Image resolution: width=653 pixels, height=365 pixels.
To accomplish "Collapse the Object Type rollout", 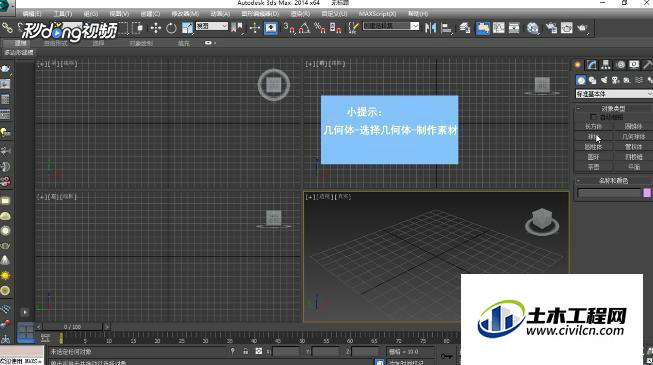I will click(613, 108).
